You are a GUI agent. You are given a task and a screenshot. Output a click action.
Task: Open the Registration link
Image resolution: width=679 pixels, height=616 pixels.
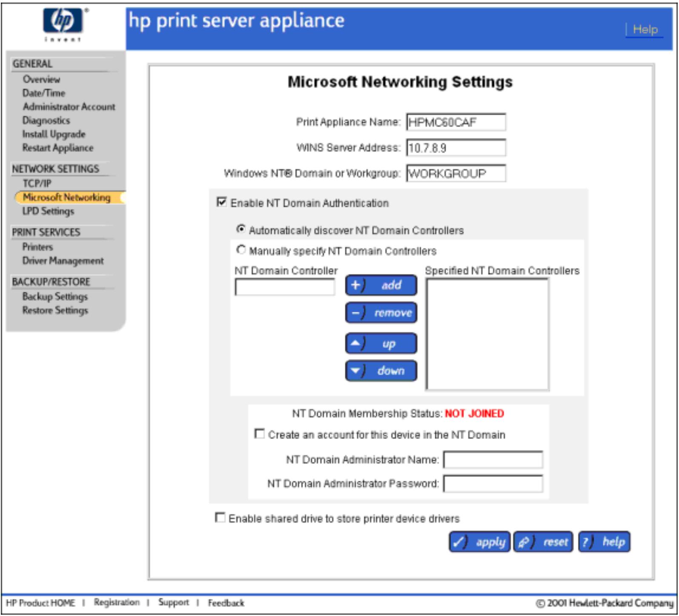pos(117,602)
